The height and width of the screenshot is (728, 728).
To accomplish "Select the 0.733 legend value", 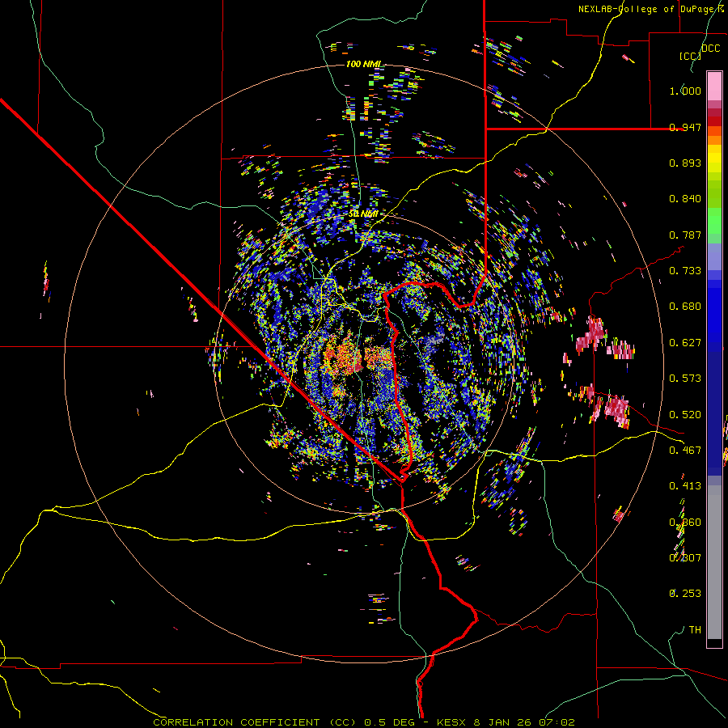I will (x=685, y=271).
